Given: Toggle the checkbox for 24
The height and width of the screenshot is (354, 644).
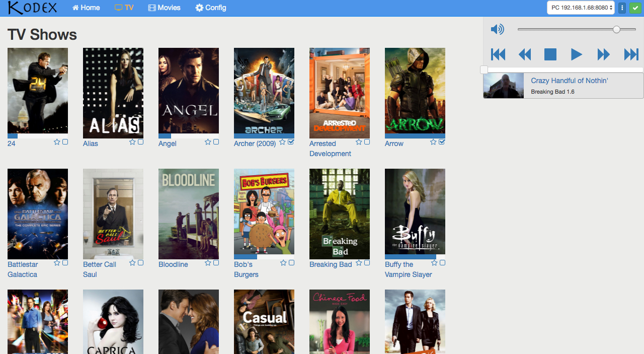Looking at the screenshot, I should (x=65, y=142).
